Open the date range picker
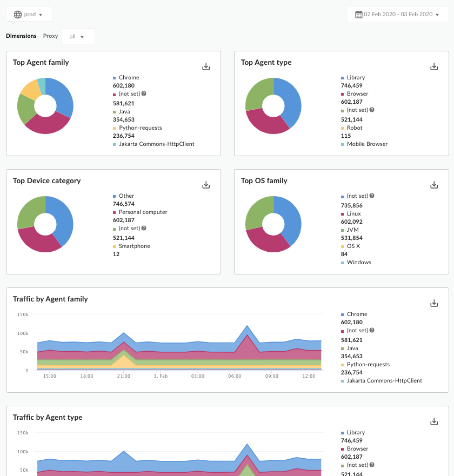 coord(397,15)
